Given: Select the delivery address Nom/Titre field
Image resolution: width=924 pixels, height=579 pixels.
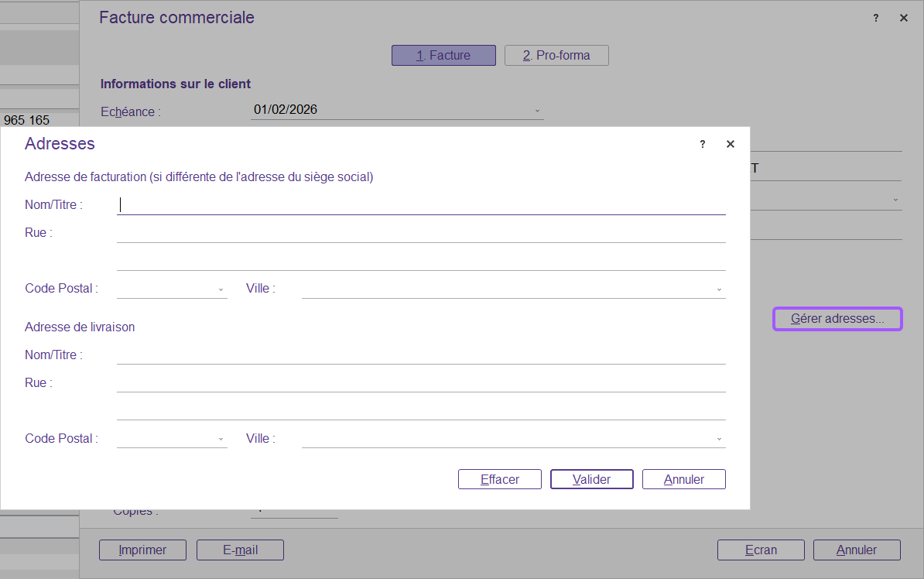Looking at the screenshot, I should (420, 355).
